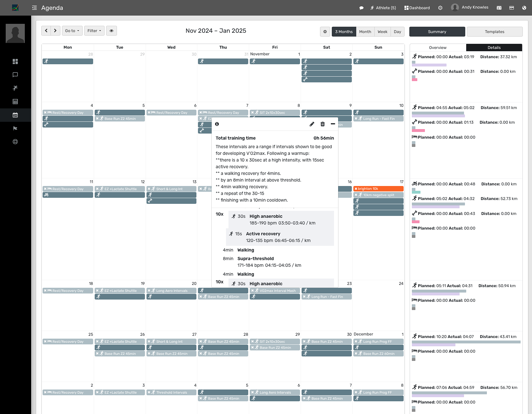Open the calendar icon in left sidebar
The height and width of the screenshot is (414, 532).
pos(15,115)
